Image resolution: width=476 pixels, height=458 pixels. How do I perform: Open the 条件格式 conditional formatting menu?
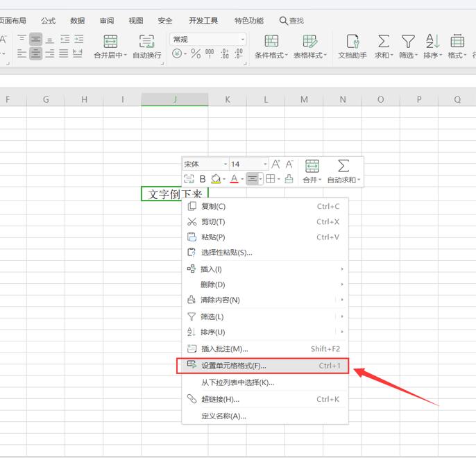(271, 46)
